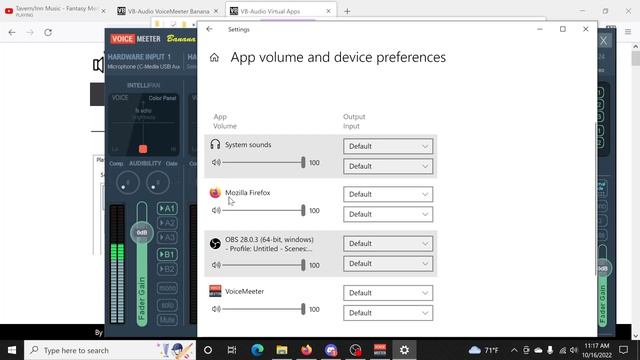Open Task View from the taskbar
The image size is (640, 360).
[232, 350]
